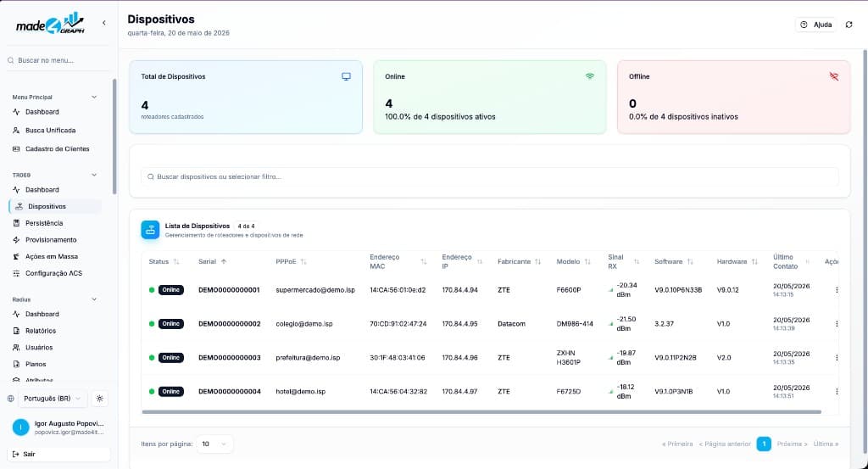Viewport: 868px width, 469px height.
Task: Sort table by Serial column
Action: point(212,261)
